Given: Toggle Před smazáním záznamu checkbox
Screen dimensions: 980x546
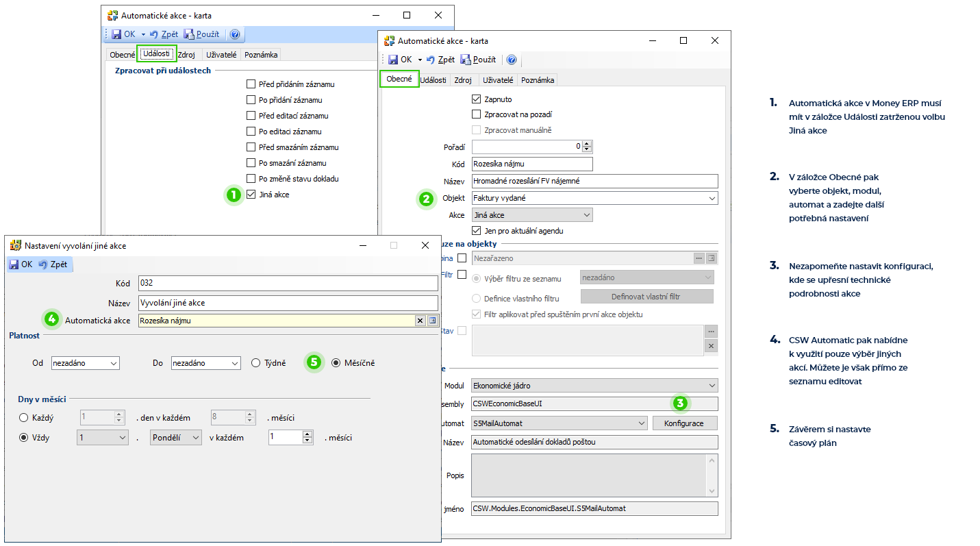Looking at the screenshot, I should pyautogui.click(x=251, y=147).
